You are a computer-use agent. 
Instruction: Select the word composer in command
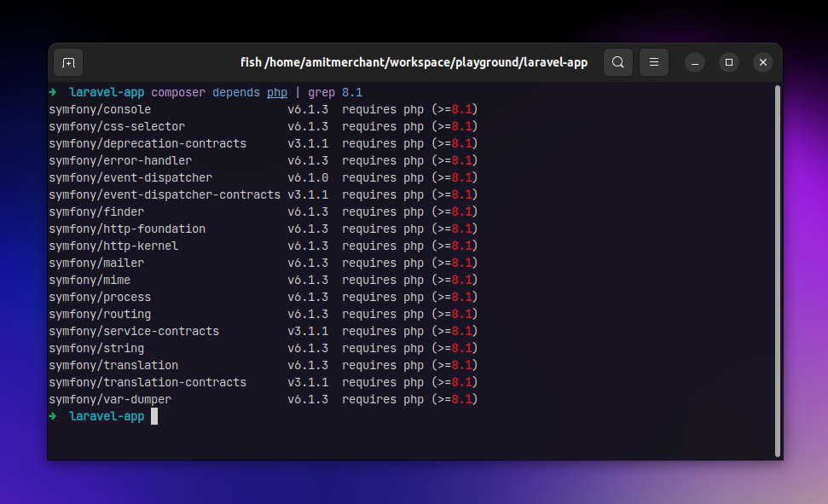coord(178,92)
